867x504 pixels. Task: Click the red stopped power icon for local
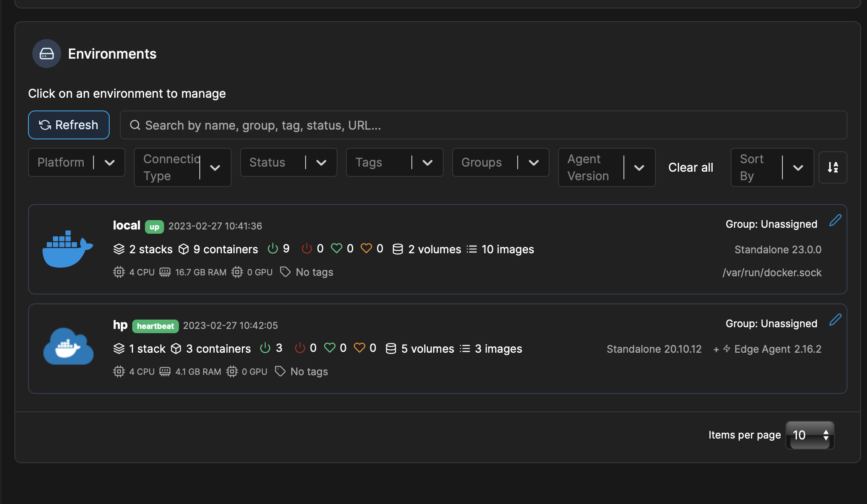click(x=307, y=249)
